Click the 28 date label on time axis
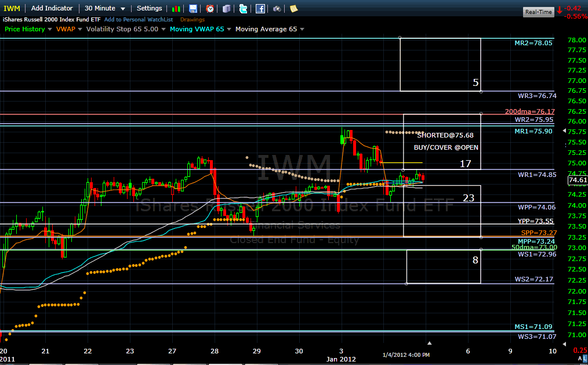Screen dimensions: 588x365 click(215, 352)
